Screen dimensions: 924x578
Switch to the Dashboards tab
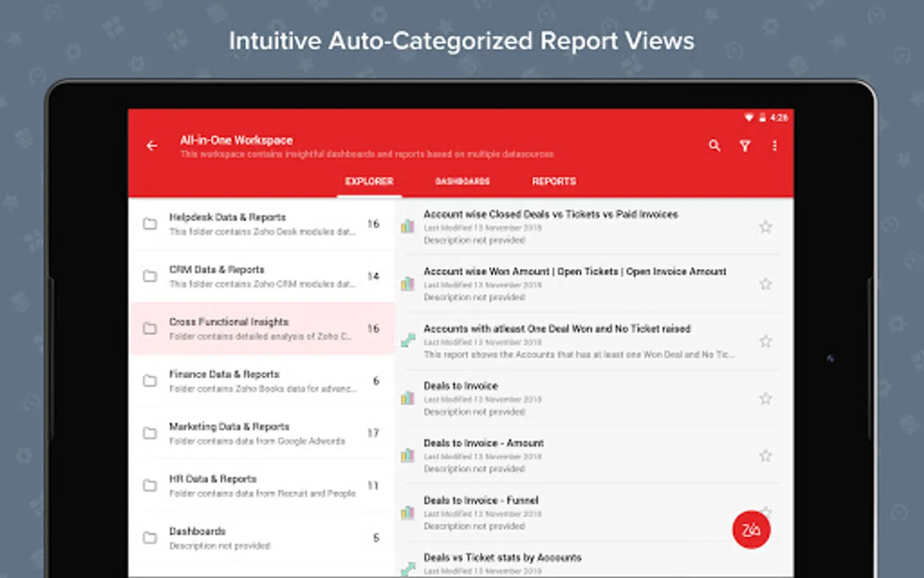463,182
